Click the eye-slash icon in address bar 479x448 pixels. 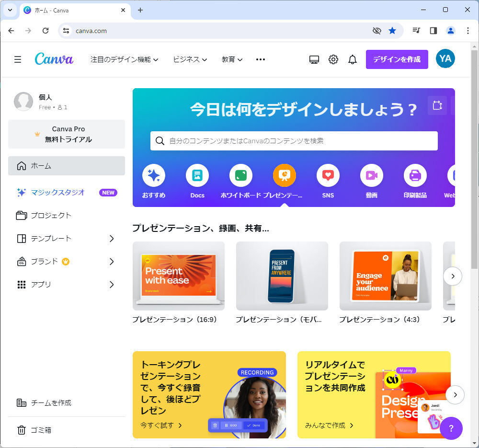tap(377, 31)
